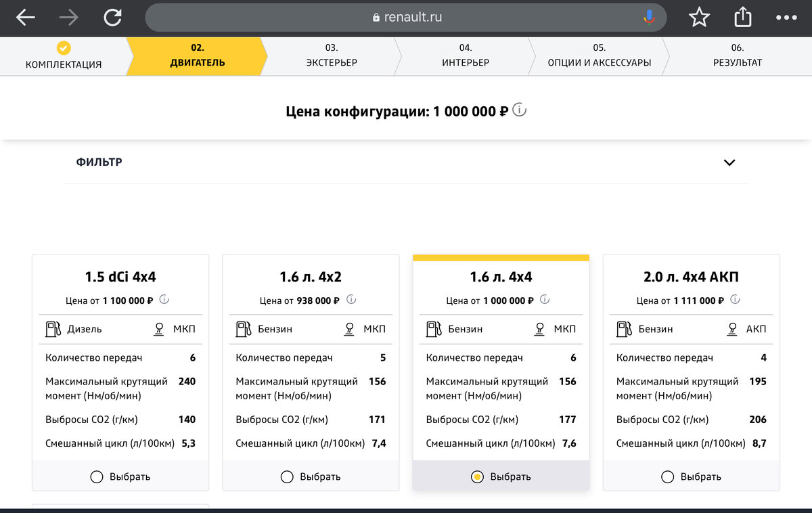Open the 06. Результат step
The width and height of the screenshot is (812, 513).
(x=738, y=56)
